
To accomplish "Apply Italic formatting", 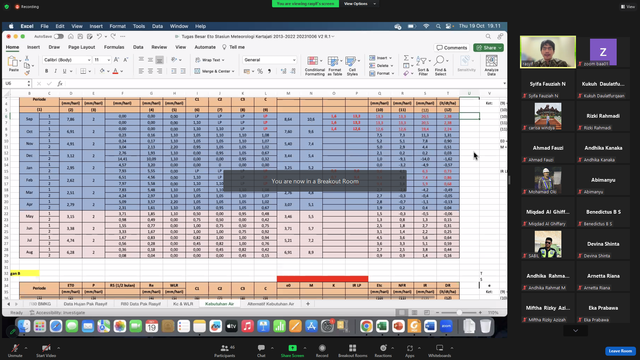I will coord(56,71).
